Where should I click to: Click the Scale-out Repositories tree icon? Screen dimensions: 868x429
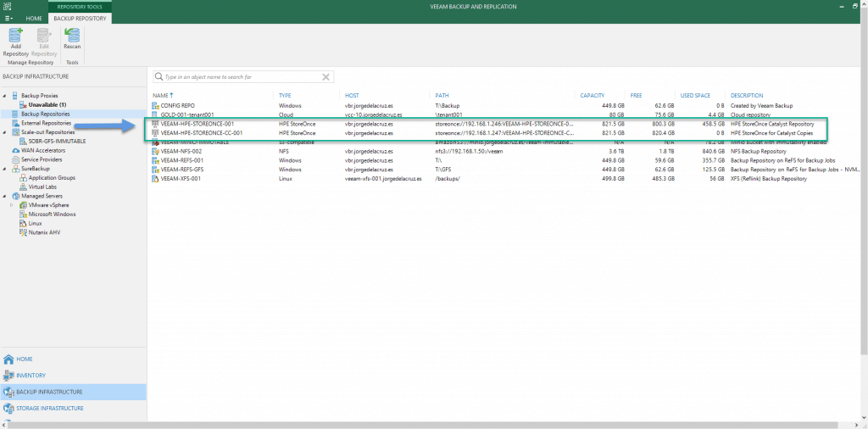point(15,132)
